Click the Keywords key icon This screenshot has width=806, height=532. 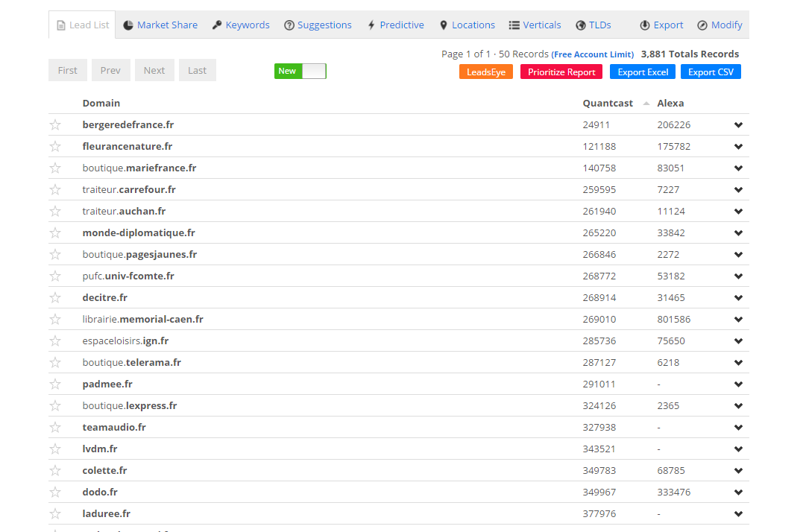(x=217, y=25)
